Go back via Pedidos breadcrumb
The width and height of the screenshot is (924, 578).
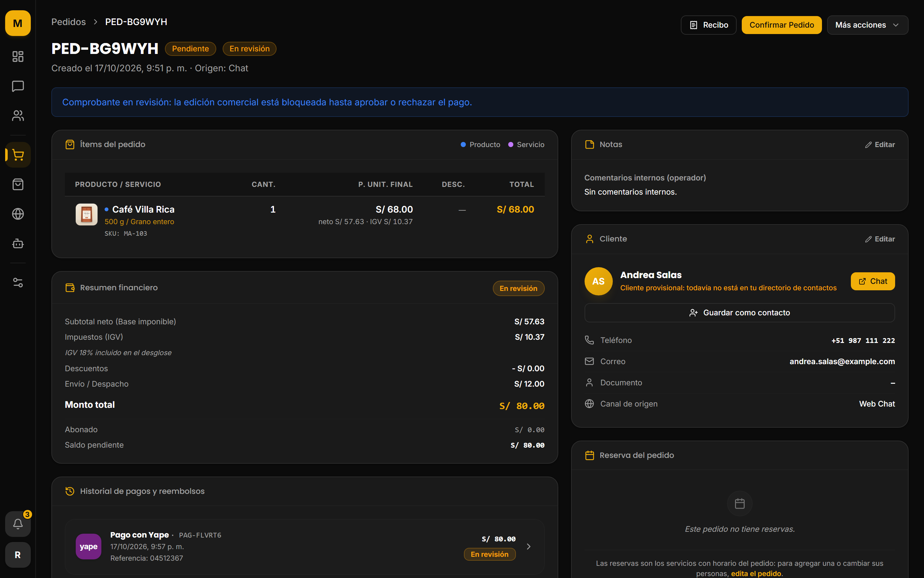[69, 22]
